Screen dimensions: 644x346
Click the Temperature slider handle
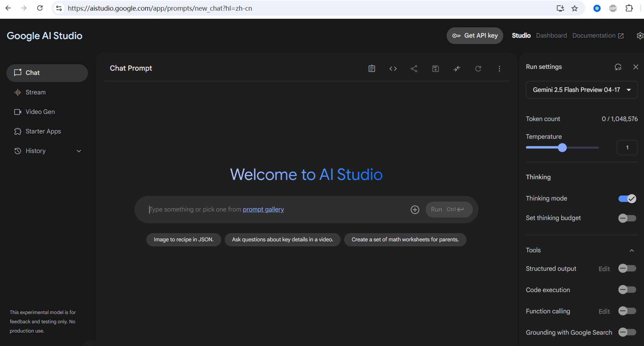click(x=562, y=148)
